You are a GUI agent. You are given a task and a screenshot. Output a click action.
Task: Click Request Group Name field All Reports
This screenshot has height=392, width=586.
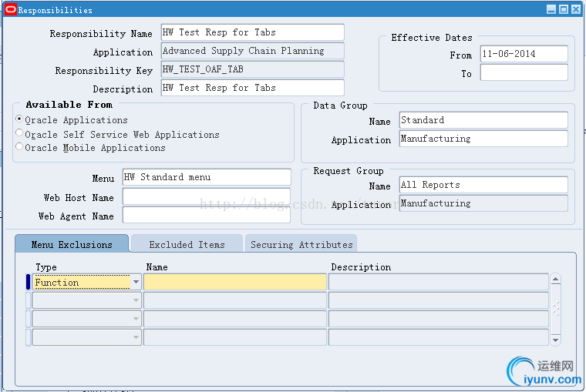pyautogui.click(x=483, y=185)
